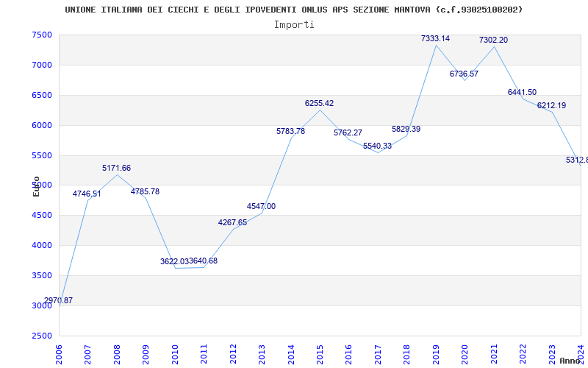Select the 5171.66 value label
Screen dimensions: 588x368
click(x=117, y=169)
